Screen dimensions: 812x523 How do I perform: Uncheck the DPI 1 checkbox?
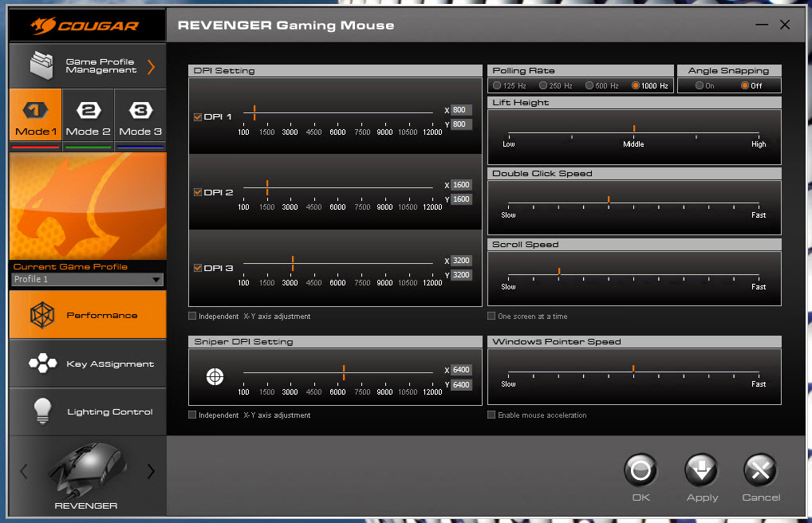[x=197, y=117]
